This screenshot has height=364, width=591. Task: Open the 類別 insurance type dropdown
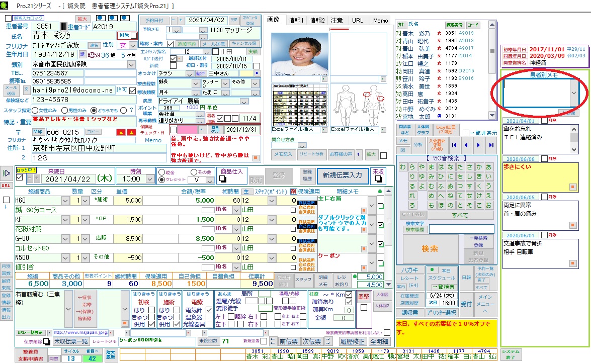131,64
